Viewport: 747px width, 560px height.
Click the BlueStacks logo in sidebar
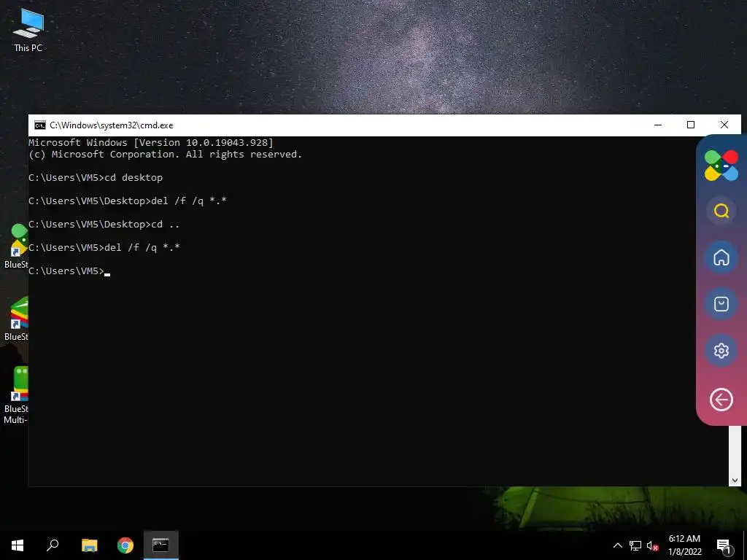tap(721, 166)
